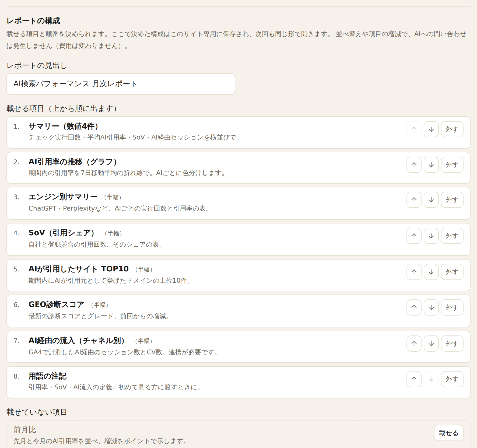Click the 載せていない項目 heading
Screen dimensions: 477x448
[37, 412]
